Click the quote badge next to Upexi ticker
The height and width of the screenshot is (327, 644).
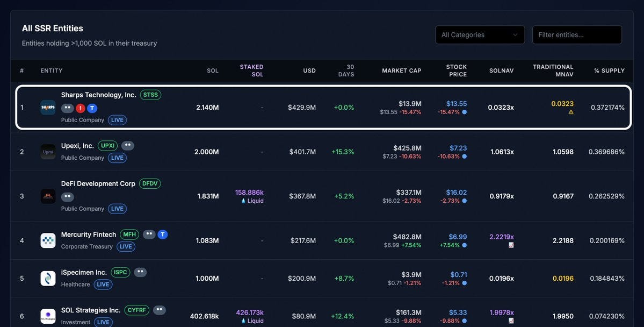tap(128, 146)
